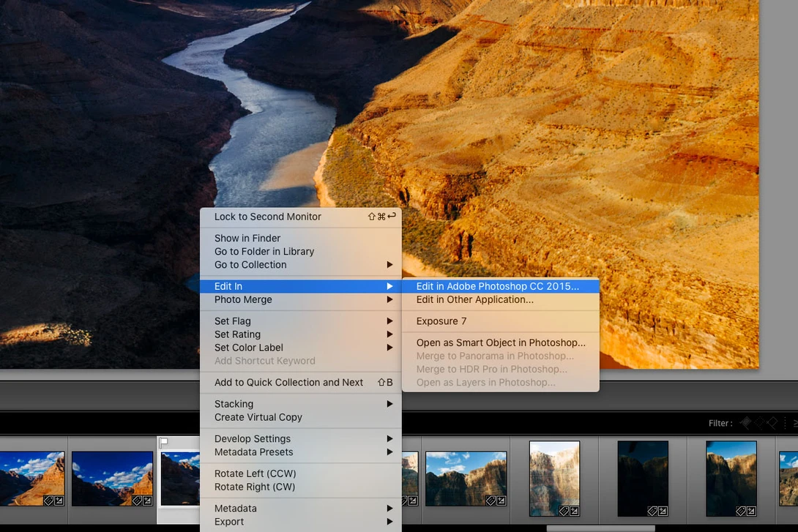Toggle the flagged-photos filter in the Filter bar
The width and height of the screenshot is (798, 532).
pyautogui.click(x=746, y=423)
